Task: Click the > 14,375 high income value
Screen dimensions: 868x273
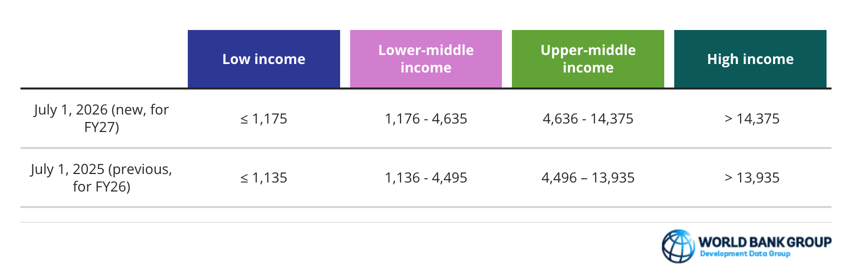Action: (x=752, y=118)
